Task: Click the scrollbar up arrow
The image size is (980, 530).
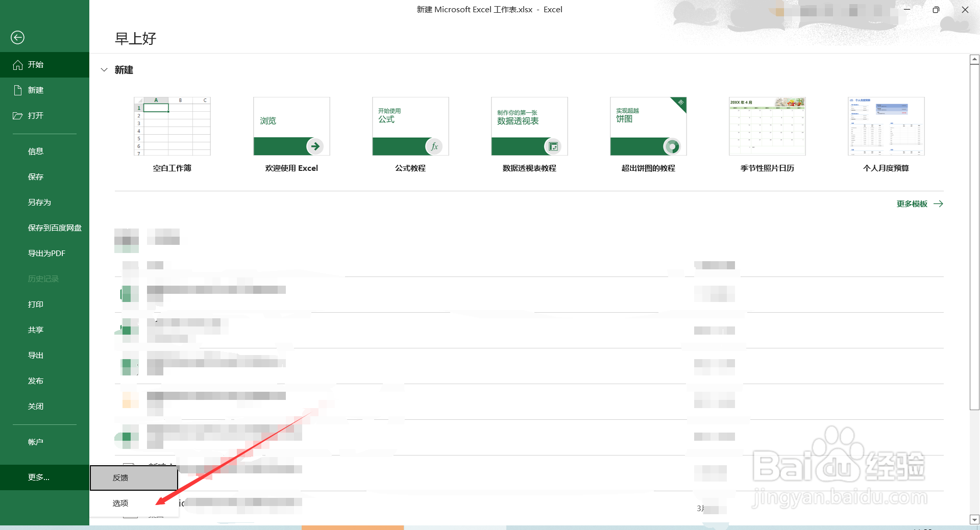Action: [974, 60]
